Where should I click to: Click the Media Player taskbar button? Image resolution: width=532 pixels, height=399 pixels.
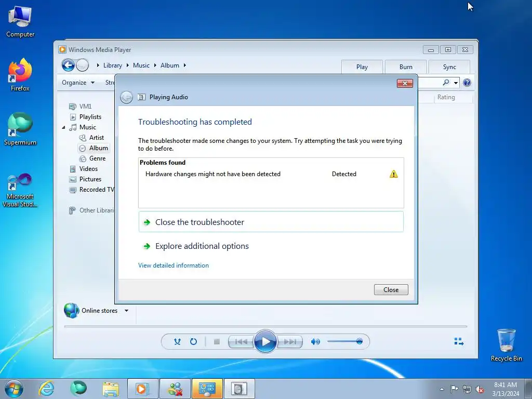coord(142,389)
